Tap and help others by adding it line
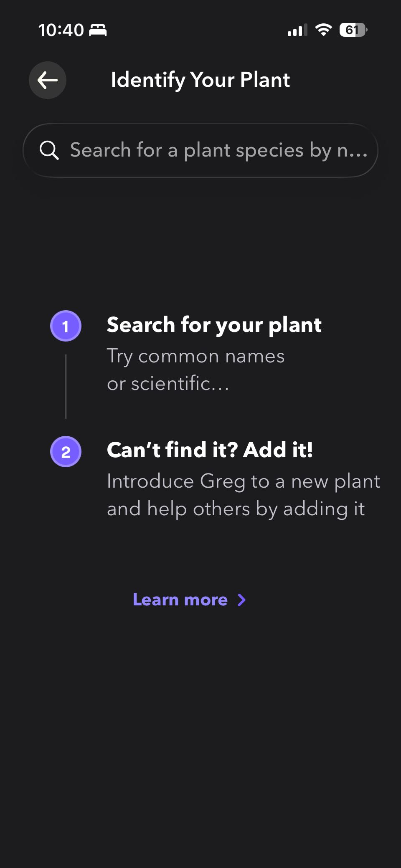This screenshot has width=401, height=868. point(236,509)
